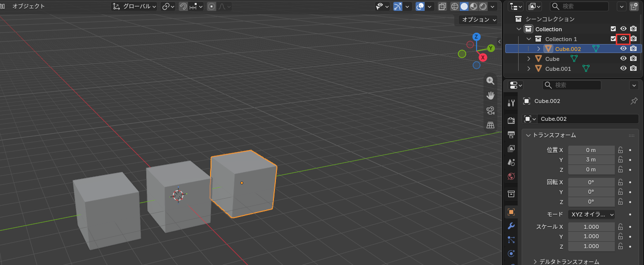Switch to wireframe viewport shading
This screenshot has width=644, height=265.
tap(455, 6)
